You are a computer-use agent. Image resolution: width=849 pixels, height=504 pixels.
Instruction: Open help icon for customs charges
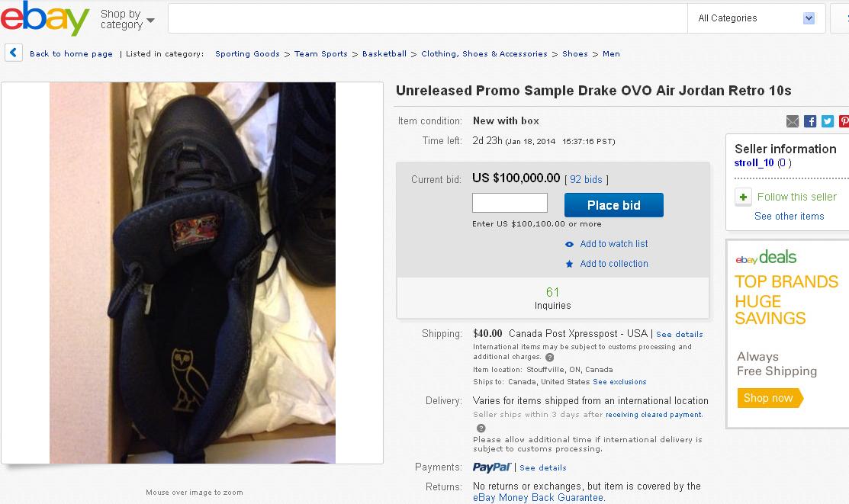549,357
